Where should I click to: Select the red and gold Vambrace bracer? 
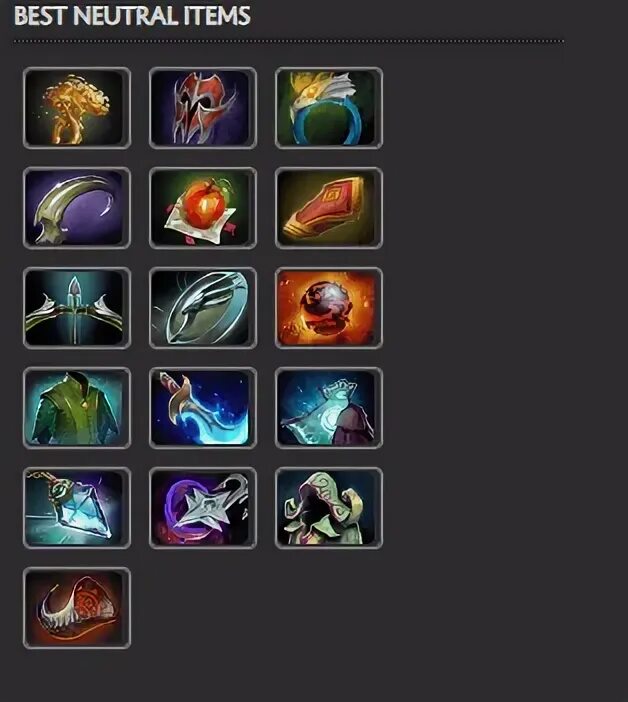tap(329, 208)
